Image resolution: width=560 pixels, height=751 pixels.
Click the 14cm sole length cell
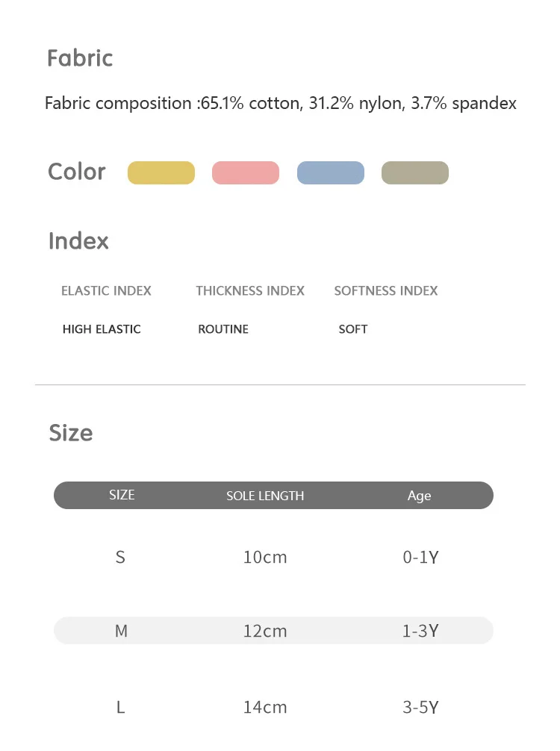[x=265, y=707]
